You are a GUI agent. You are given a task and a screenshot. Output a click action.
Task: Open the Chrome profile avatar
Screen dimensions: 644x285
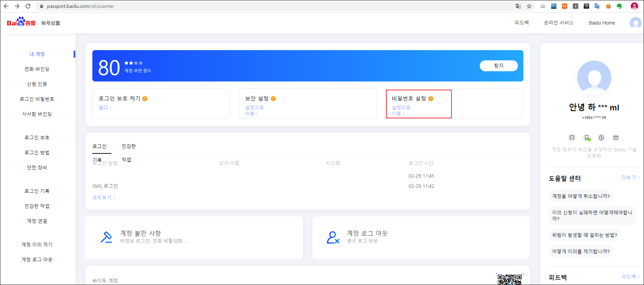[x=634, y=6]
